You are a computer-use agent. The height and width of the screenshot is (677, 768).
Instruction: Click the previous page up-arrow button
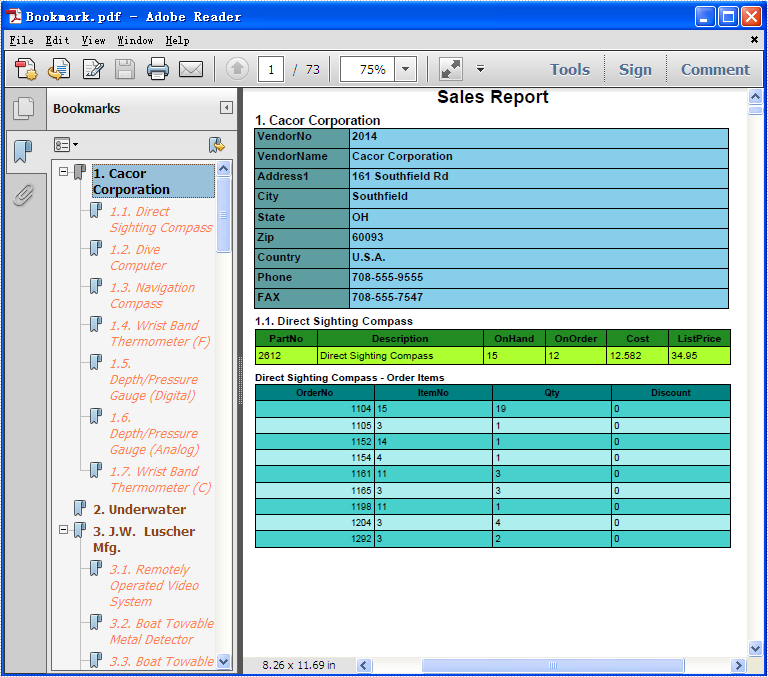click(x=237, y=69)
